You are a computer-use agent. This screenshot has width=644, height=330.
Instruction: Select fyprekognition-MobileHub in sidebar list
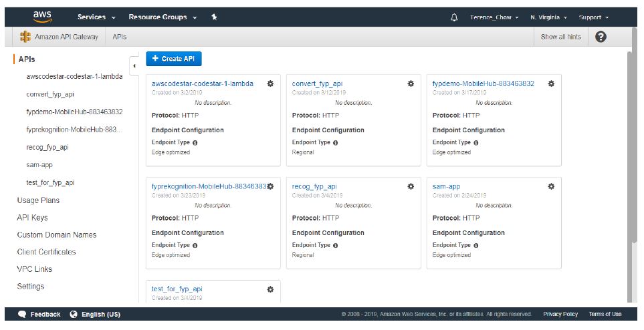pos(74,130)
